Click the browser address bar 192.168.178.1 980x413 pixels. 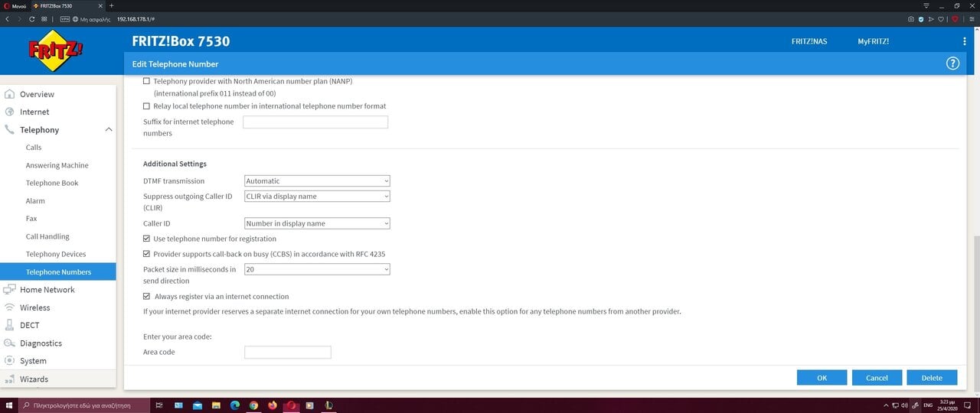click(137, 18)
